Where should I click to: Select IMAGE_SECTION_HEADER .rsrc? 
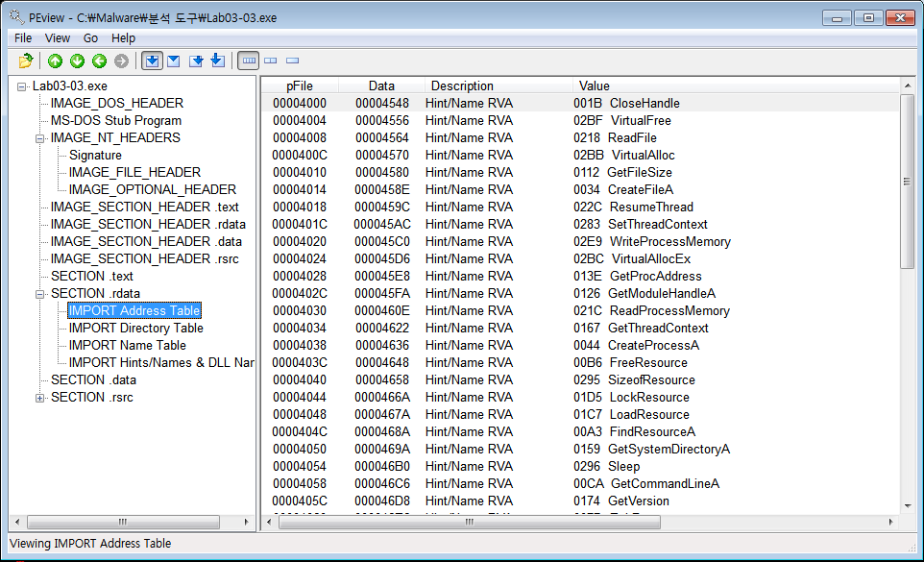click(x=144, y=258)
